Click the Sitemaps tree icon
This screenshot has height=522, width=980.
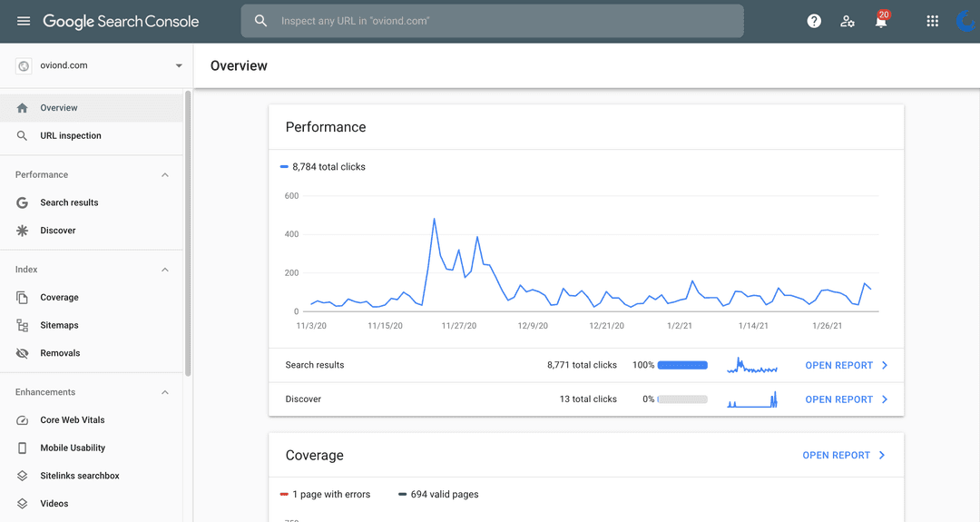[x=22, y=325]
